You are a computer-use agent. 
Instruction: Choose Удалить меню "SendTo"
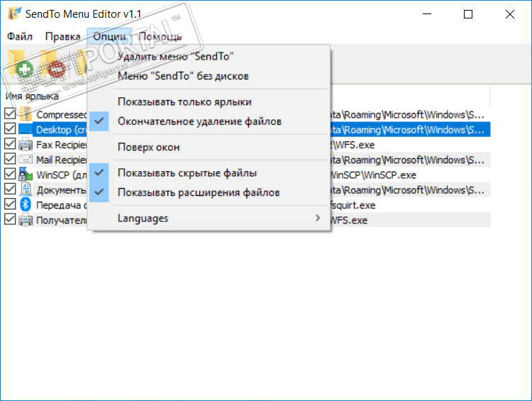(209, 56)
